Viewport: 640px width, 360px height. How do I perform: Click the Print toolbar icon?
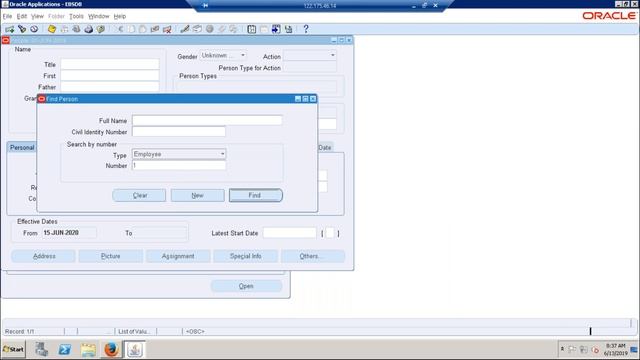pos(89,29)
